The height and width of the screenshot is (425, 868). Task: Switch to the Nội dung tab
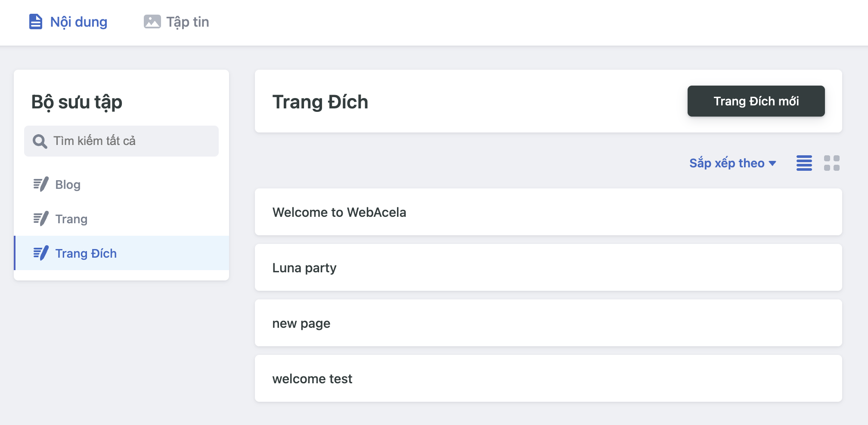point(68,21)
